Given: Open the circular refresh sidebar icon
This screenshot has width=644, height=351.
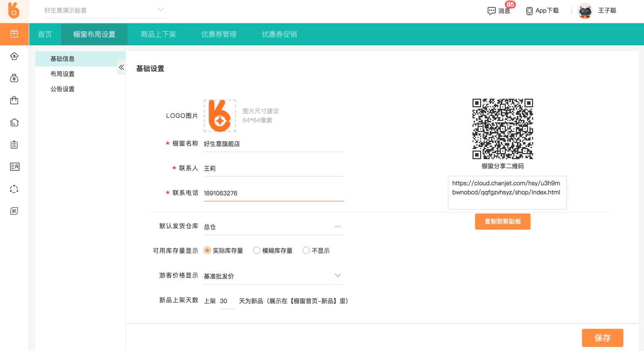Looking at the screenshot, I should click(x=14, y=189).
